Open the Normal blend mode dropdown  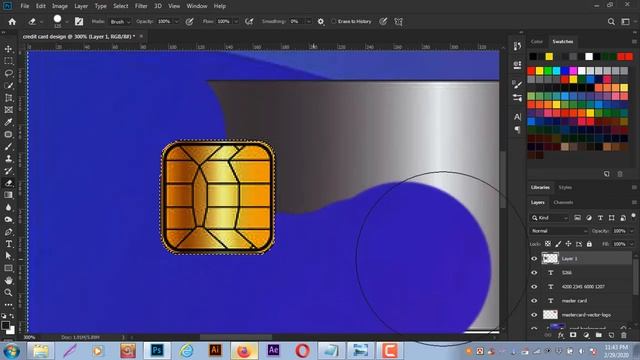pyautogui.click(x=559, y=231)
